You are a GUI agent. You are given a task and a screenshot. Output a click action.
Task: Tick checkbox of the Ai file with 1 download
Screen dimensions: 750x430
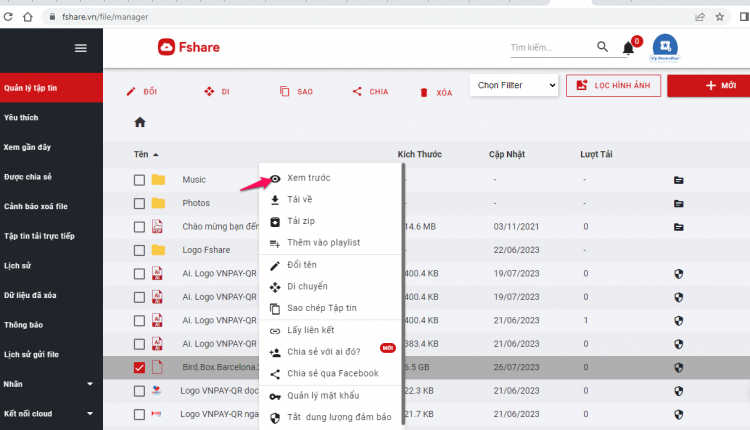[x=139, y=320]
